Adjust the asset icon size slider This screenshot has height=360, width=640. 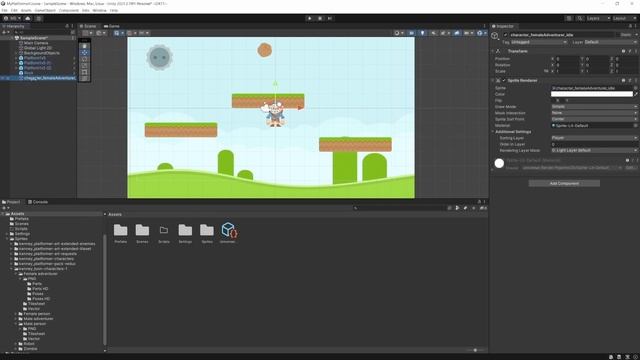click(475, 350)
